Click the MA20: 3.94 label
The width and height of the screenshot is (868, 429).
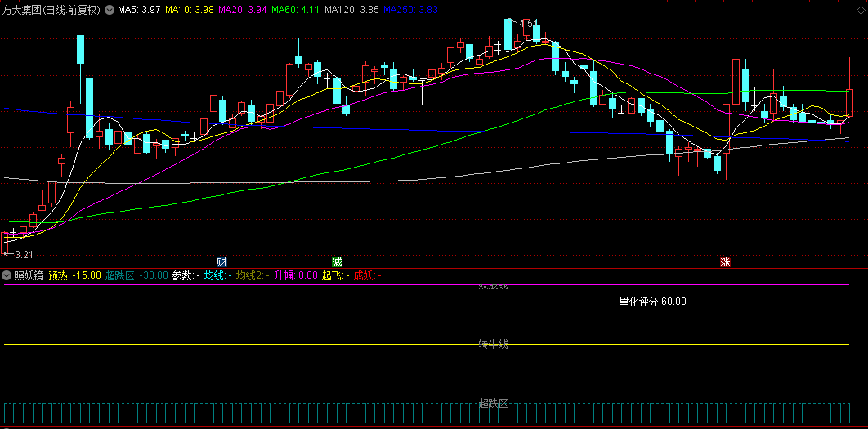click(x=243, y=10)
